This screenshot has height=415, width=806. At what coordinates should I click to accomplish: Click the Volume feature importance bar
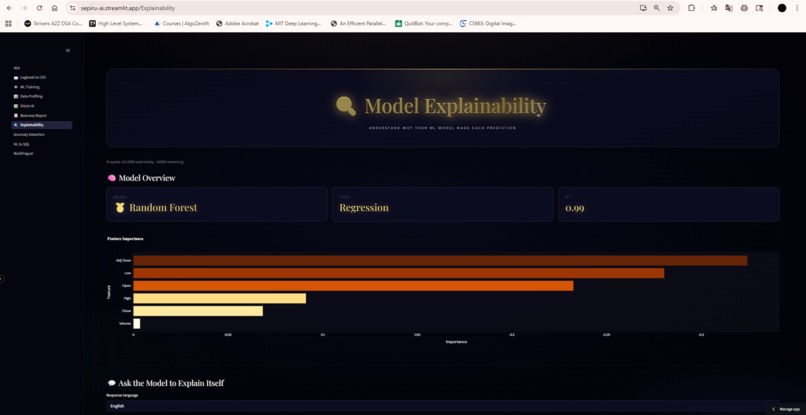tap(137, 323)
